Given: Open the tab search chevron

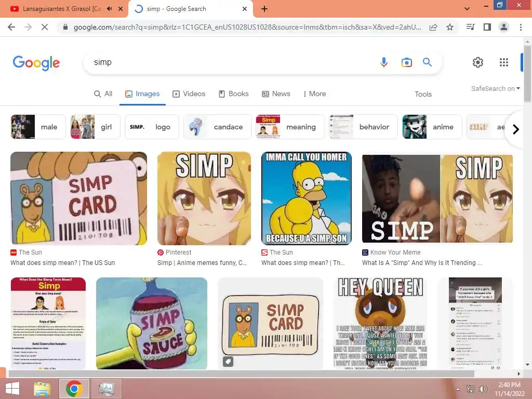Looking at the screenshot, I should 467,9.
